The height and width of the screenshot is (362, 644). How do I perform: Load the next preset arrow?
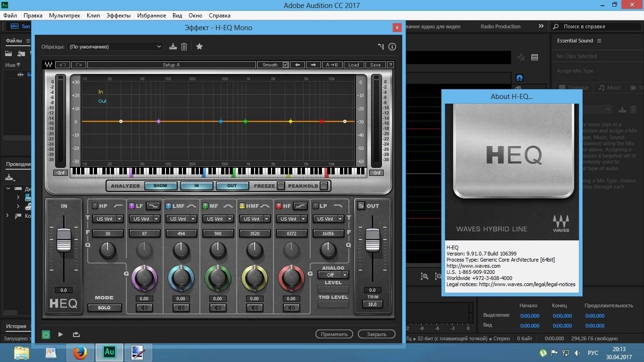[313, 65]
